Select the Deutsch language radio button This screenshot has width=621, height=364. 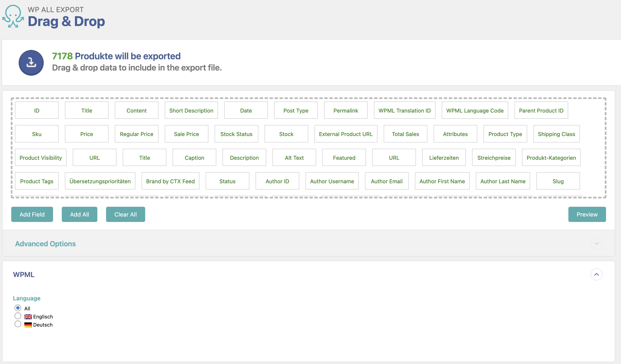18,324
